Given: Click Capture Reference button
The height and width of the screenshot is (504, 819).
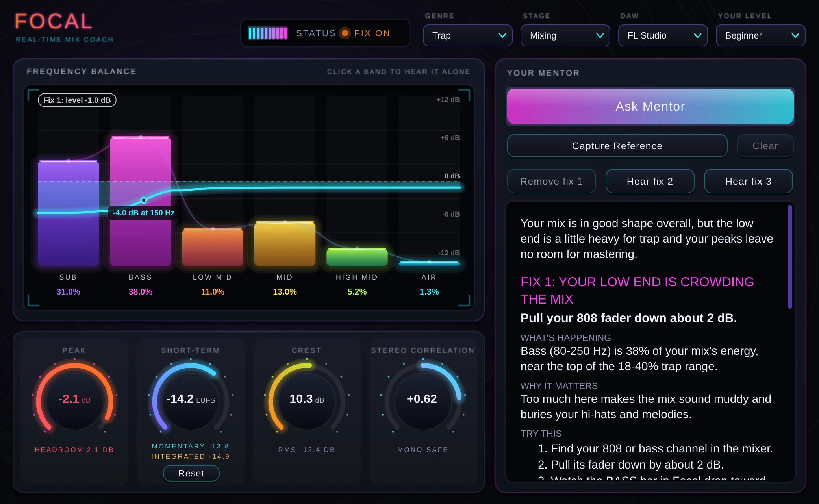Looking at the screenshot, I should (x=617, y=146).
